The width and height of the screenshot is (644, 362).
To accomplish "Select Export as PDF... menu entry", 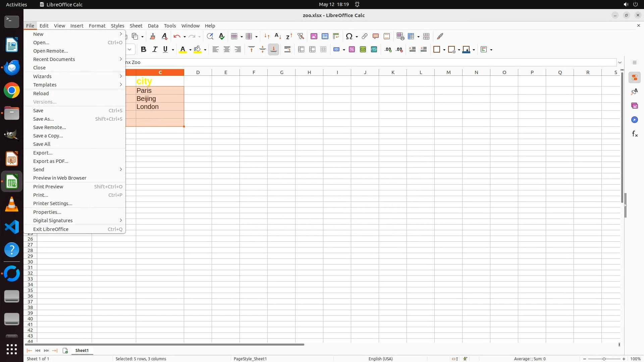I will click(x=51, y=161).
